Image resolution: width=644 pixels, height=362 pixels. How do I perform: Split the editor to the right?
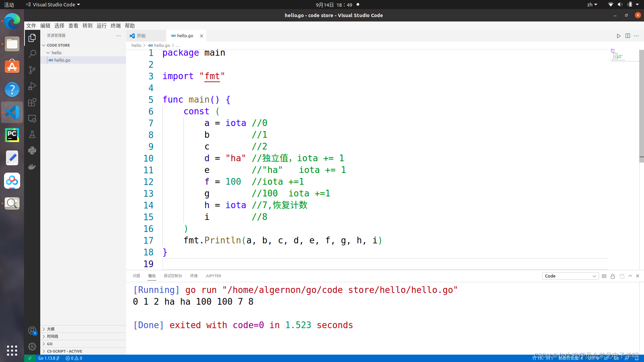point(628,36)
